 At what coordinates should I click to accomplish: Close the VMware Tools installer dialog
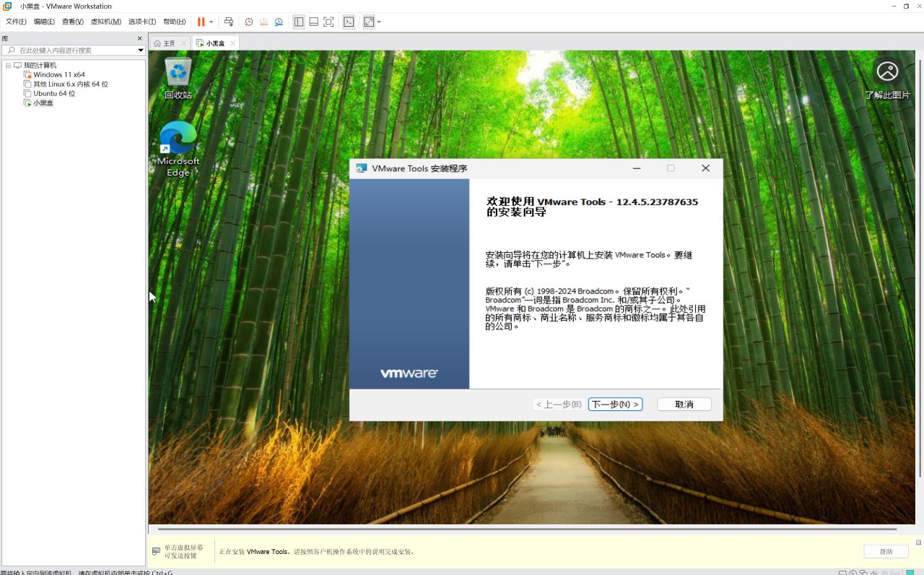(x=706, y=168)
